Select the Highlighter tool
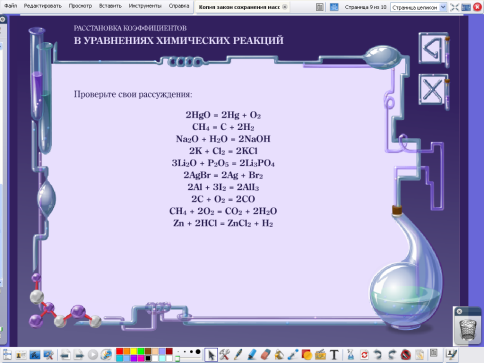Viewport: 484px width, 363px height. (x=252, y=354)
